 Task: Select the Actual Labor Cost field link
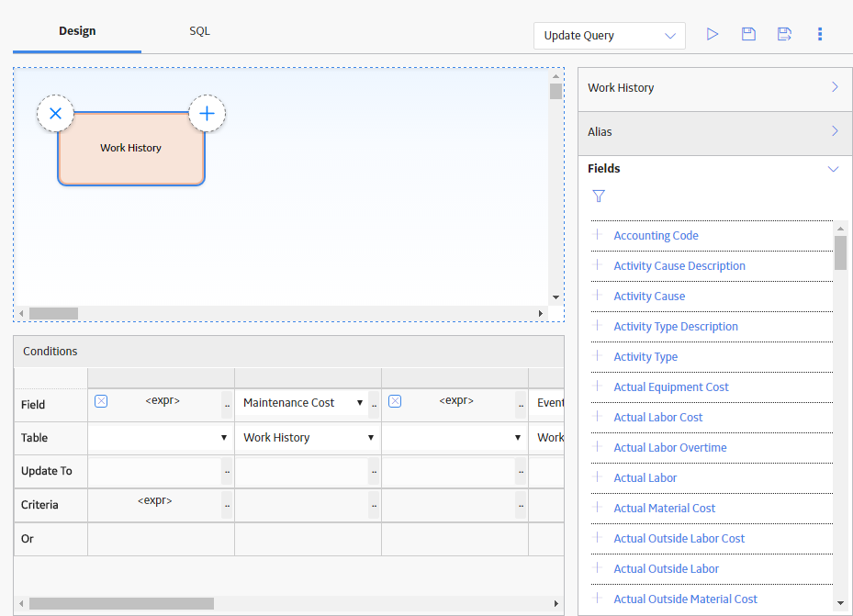pos(658,417)
